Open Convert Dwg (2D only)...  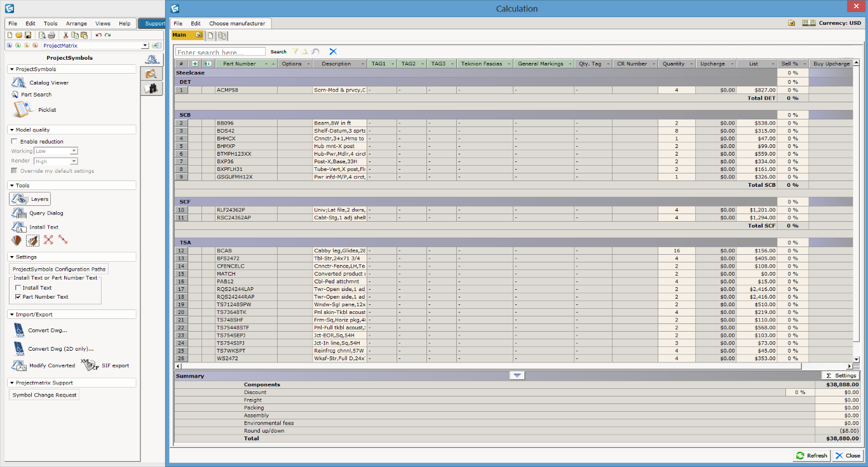point(52,348)
